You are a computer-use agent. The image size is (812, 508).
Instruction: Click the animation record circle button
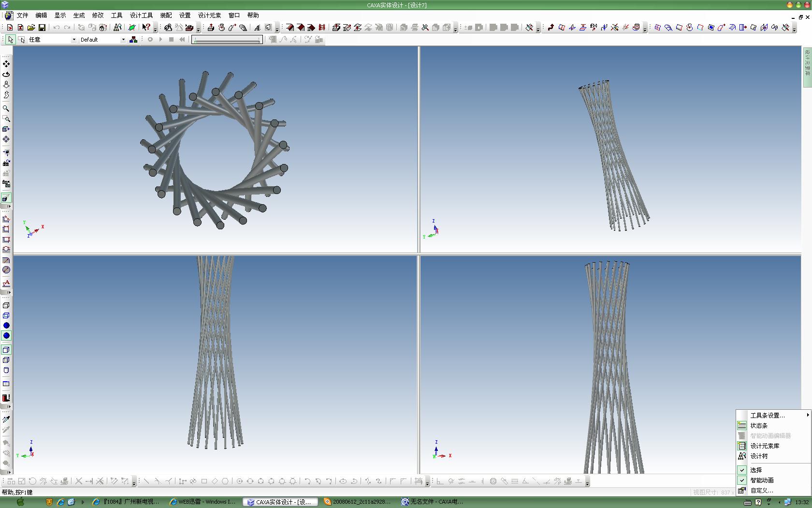tap(150, 40)
